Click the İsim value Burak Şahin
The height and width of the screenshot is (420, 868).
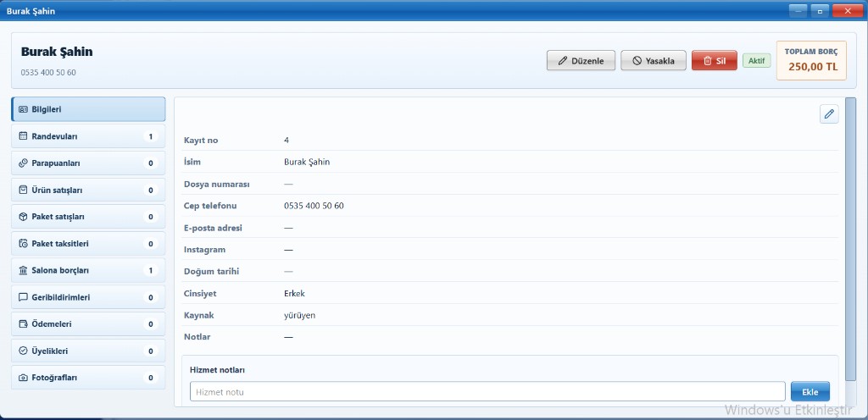307,162
